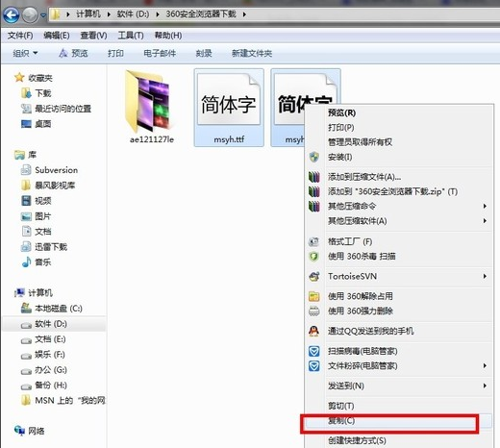Open 最近访问的位置 in the sidebar
The width and height of the screenshot is (500, 448).
point(56,109)
